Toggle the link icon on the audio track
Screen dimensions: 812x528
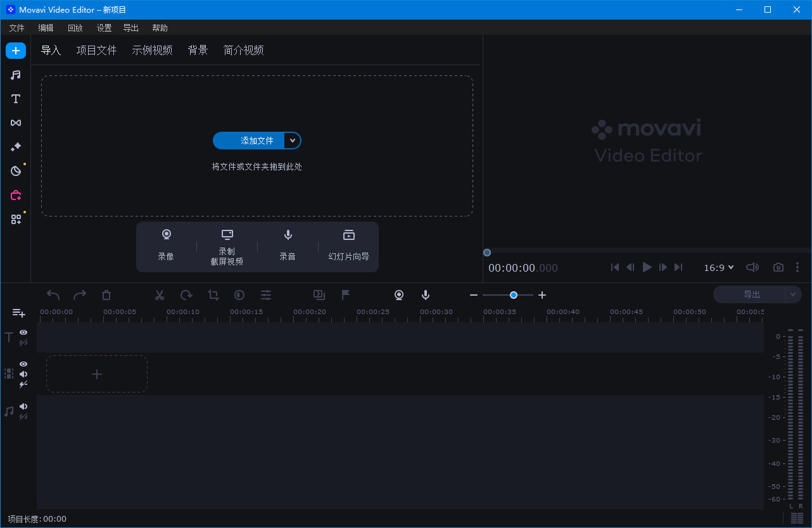pos(23,417)
